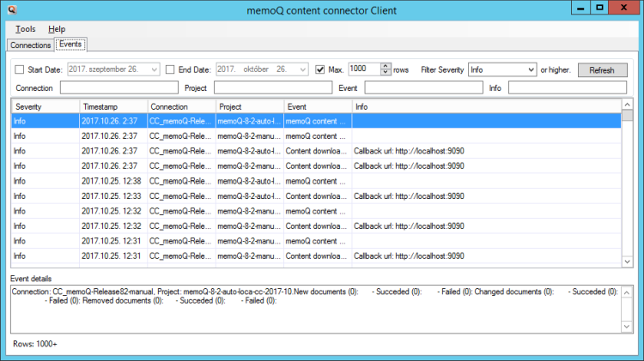Decrease Max rows with down stepper arrow

tap(386, 72)
